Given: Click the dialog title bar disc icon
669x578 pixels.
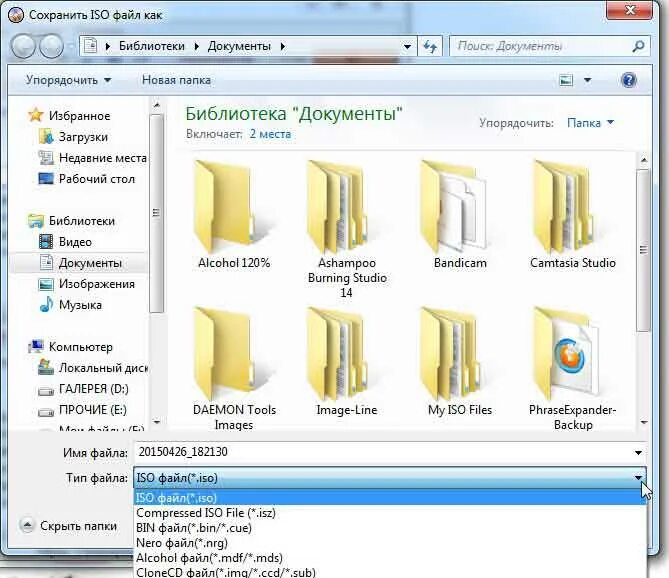Looking at the screenshot, I should coord(16,15).
